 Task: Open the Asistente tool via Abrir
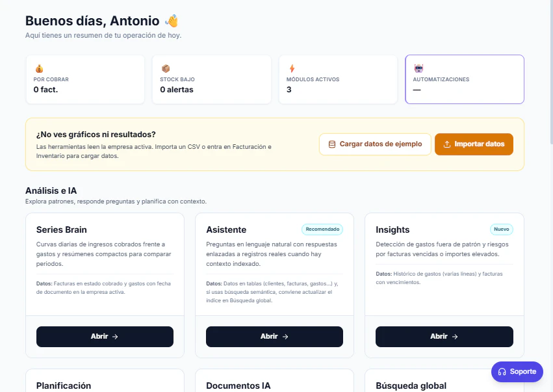tap(274, 336)
